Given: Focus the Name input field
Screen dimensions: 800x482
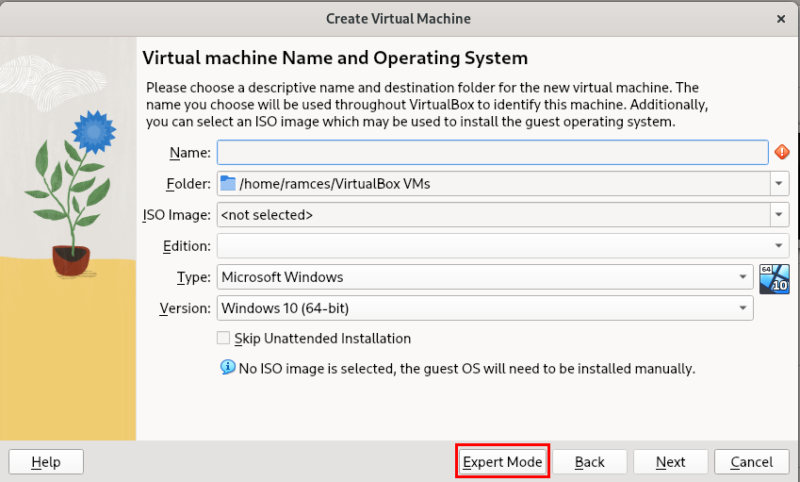Looking at the screenshot, I should click(492, 153).
